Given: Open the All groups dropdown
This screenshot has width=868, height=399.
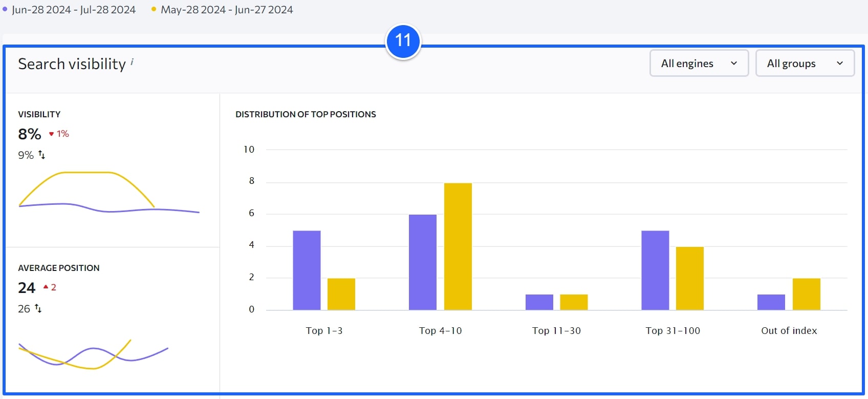Looking at the screenshot, I should click(805, 63).
